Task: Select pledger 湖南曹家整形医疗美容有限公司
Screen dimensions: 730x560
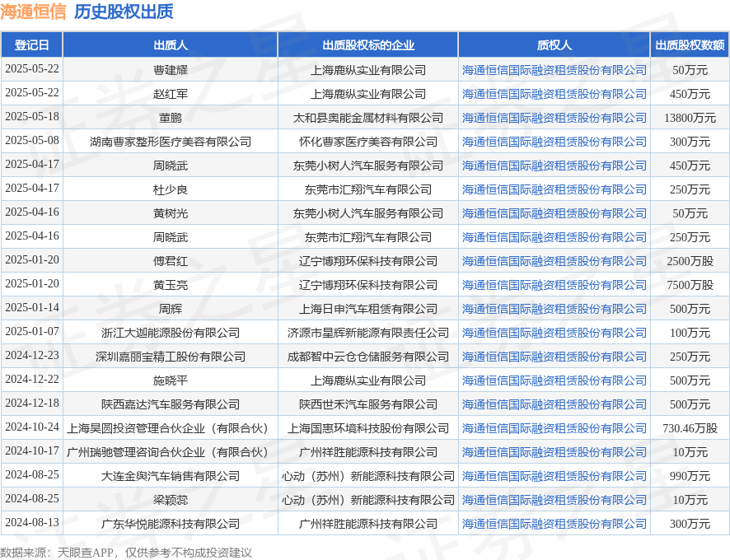Action: click(171, 142)
